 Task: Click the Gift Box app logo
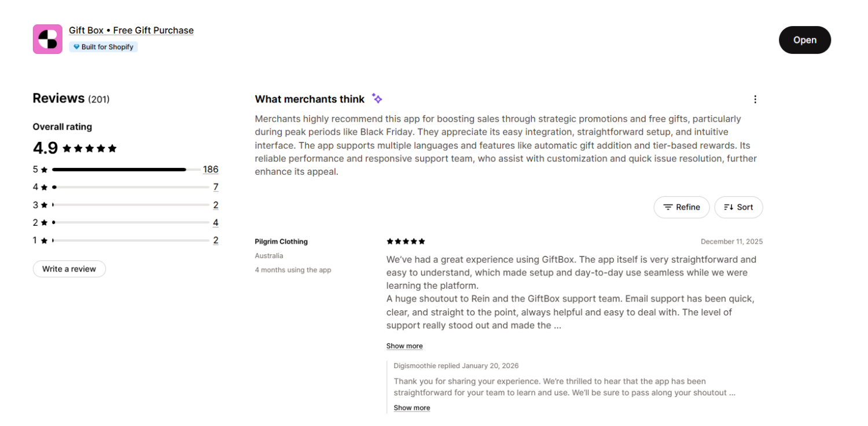(47, 39)
